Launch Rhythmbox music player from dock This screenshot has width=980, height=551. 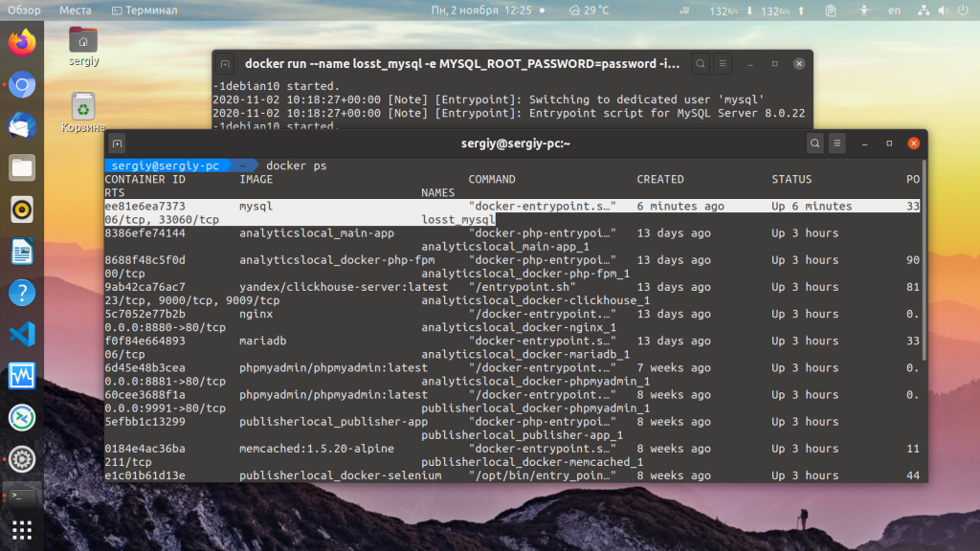pos(22,209)
